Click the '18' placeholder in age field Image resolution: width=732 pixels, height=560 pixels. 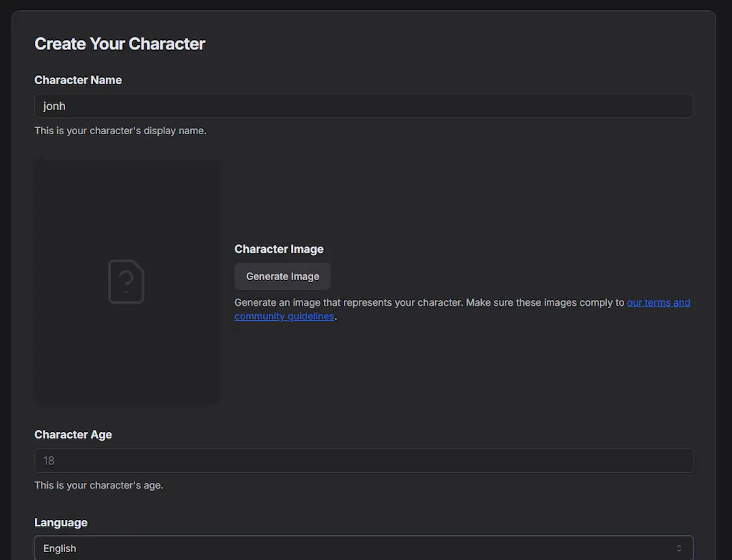pos(49,461)
